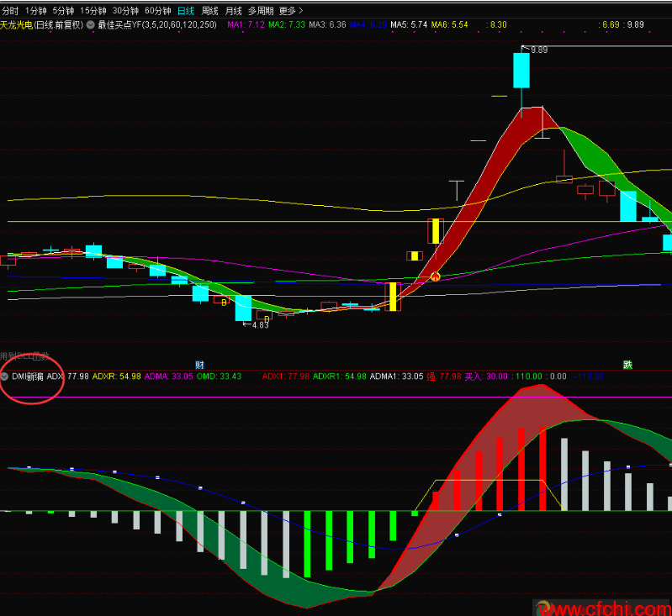Screen dimensions: 672x616
Task: Click the B marker below the 4.83 low candle
Action: pyautogui.click(x=267, y=319)
